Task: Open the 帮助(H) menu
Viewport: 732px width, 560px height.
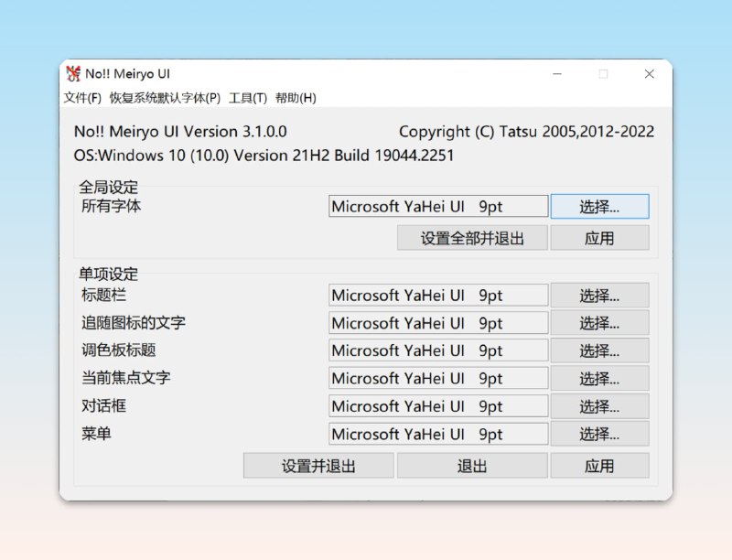Action: pos(294,98)
